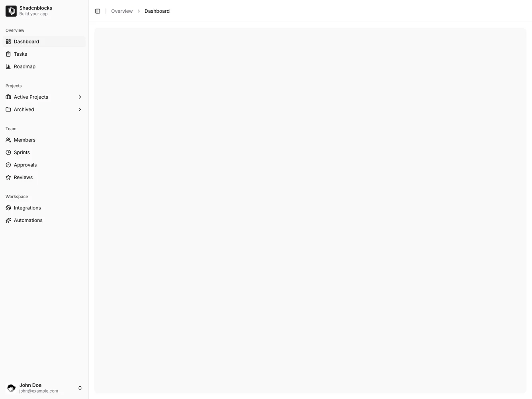Select the Reviews star icon
Screen dimensions: 532x399
[8, 177]
